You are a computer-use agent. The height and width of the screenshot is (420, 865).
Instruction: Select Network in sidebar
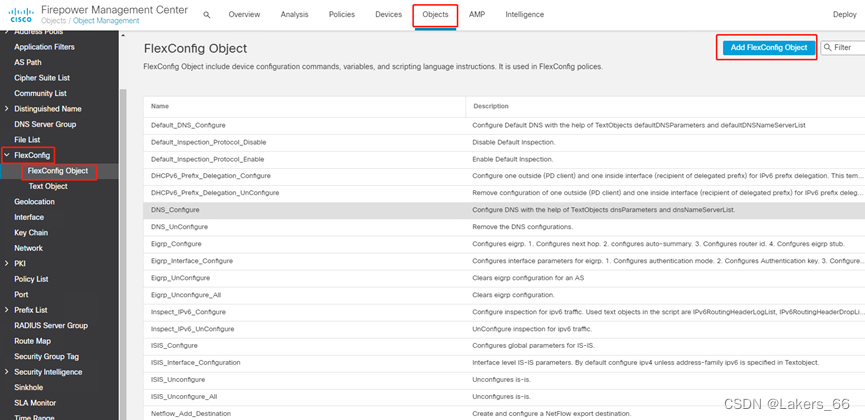28,248
